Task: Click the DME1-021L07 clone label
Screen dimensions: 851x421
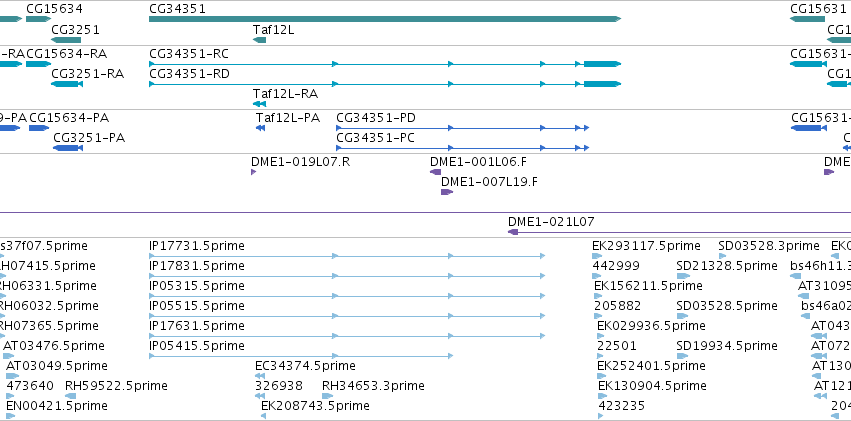Action: click(x=551, y=221)
